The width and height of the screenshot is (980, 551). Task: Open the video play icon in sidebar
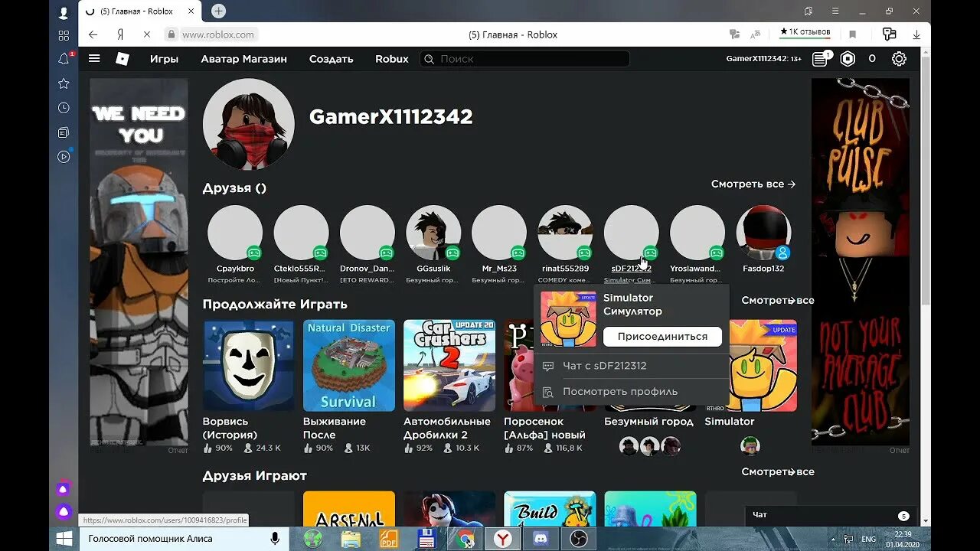pos(64,157)
